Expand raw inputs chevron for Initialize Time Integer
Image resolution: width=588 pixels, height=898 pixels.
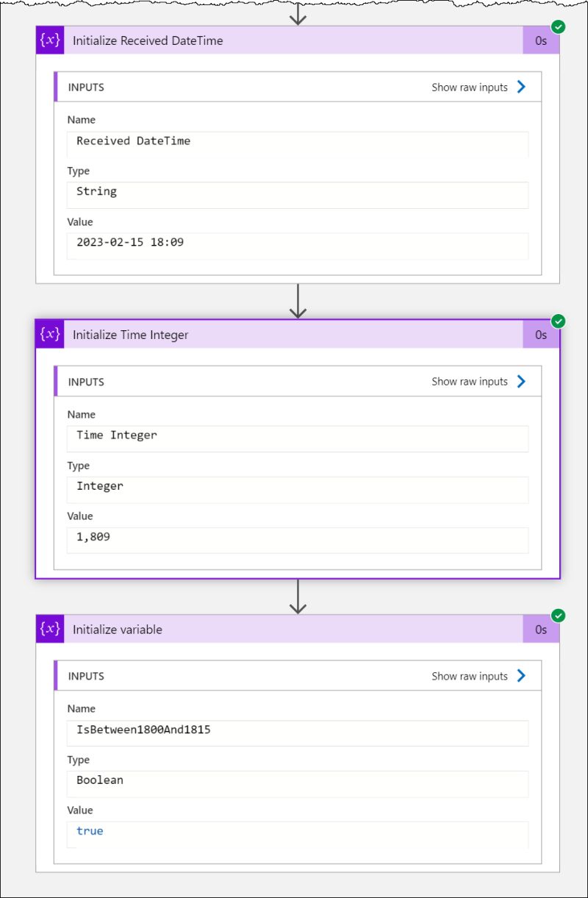521,382
